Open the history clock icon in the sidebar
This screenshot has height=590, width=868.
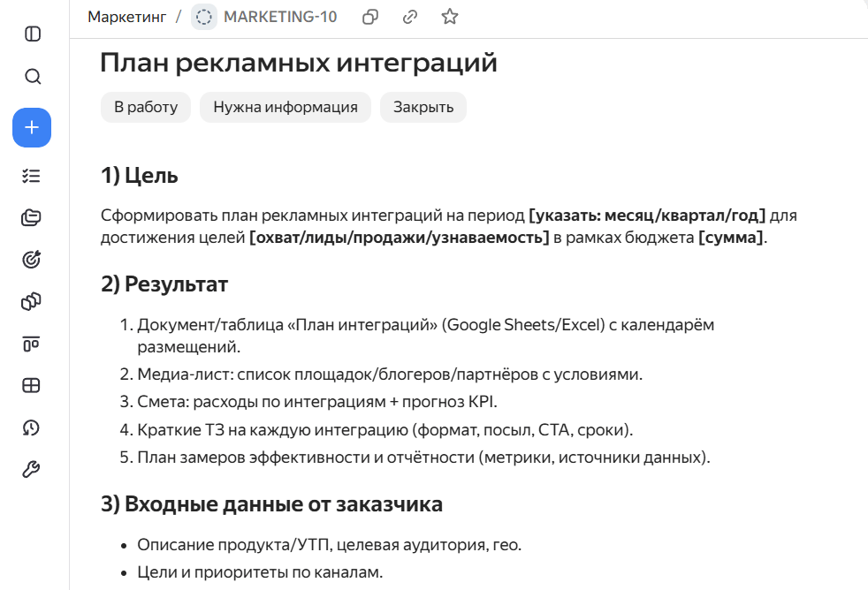(32, 427)
